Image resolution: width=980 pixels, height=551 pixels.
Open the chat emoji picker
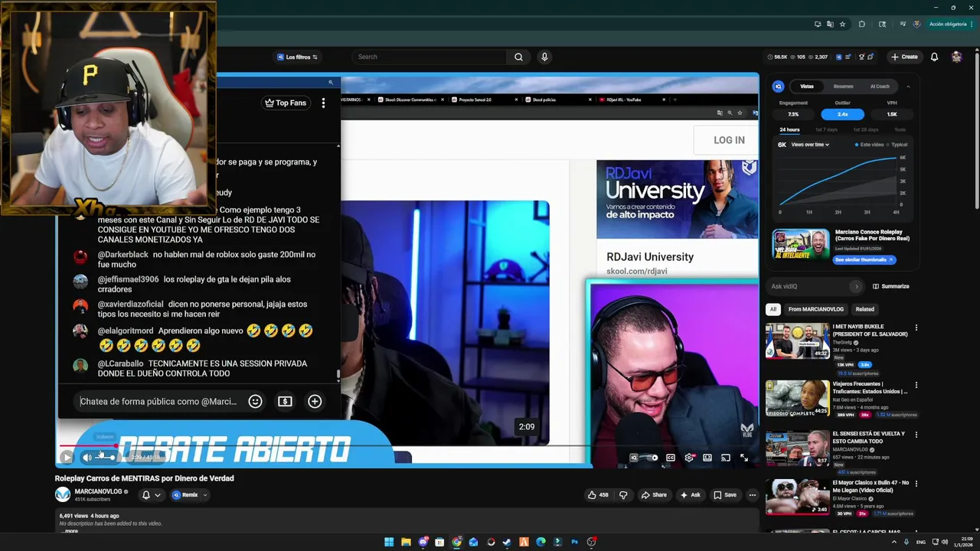(x=256, y=401)
